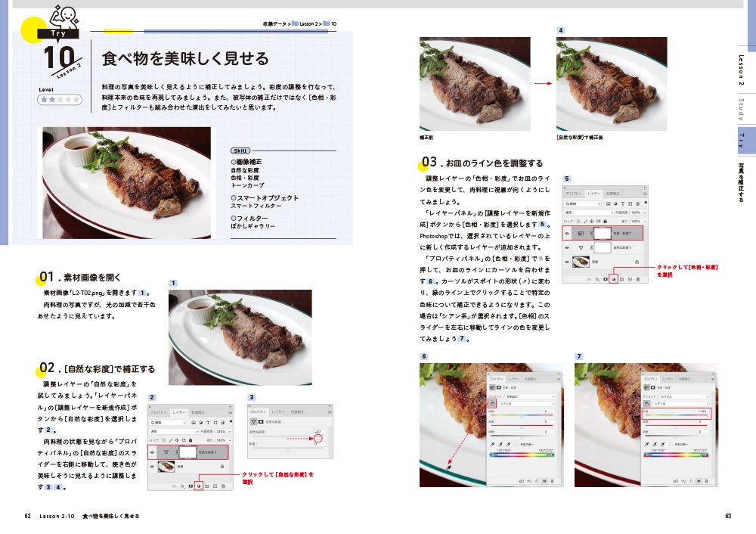Click clip to layer icon in figure 6 panel

[521, 481]
